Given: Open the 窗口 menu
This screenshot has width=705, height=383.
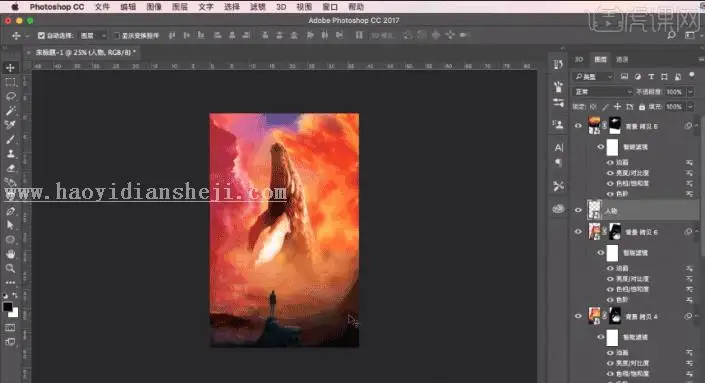Looking at the screenshot, I should click(x=330, y=7).
